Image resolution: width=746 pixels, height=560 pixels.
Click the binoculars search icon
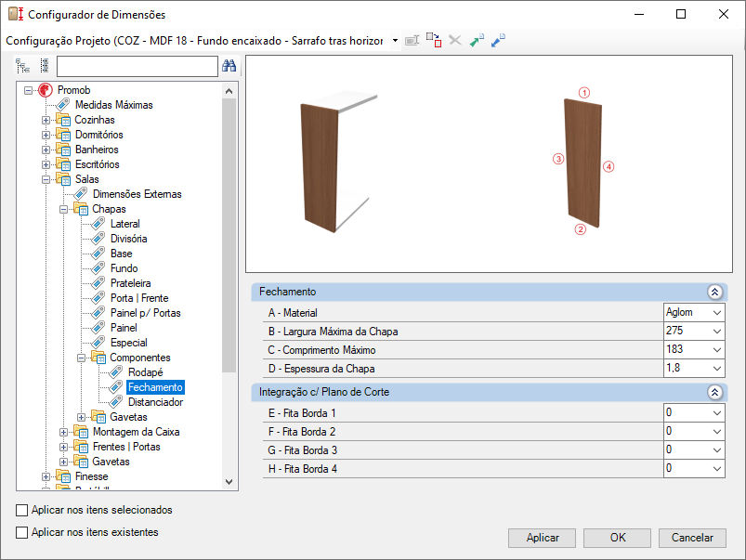229,66
